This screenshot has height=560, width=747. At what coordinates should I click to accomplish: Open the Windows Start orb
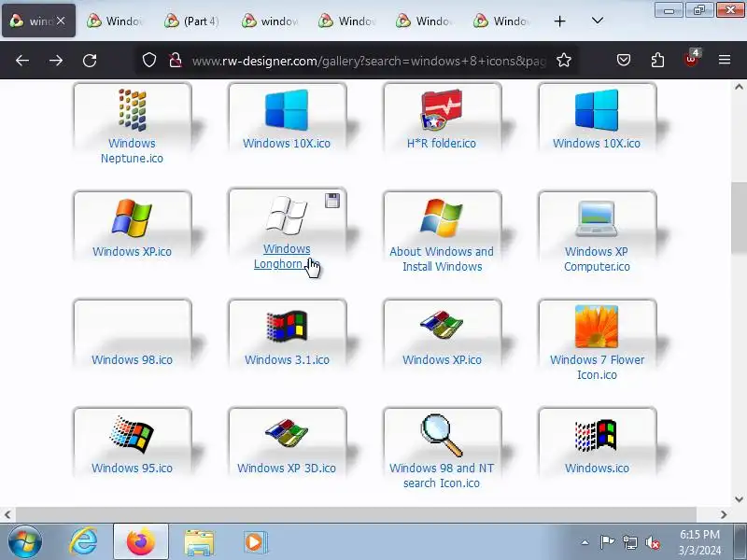(25, 542)
